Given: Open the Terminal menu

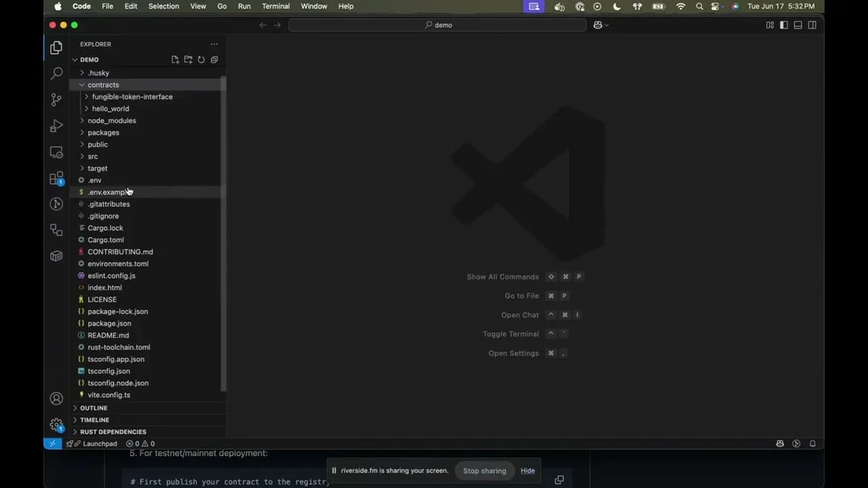Looking at the screenshot, I should pos(276,7).
